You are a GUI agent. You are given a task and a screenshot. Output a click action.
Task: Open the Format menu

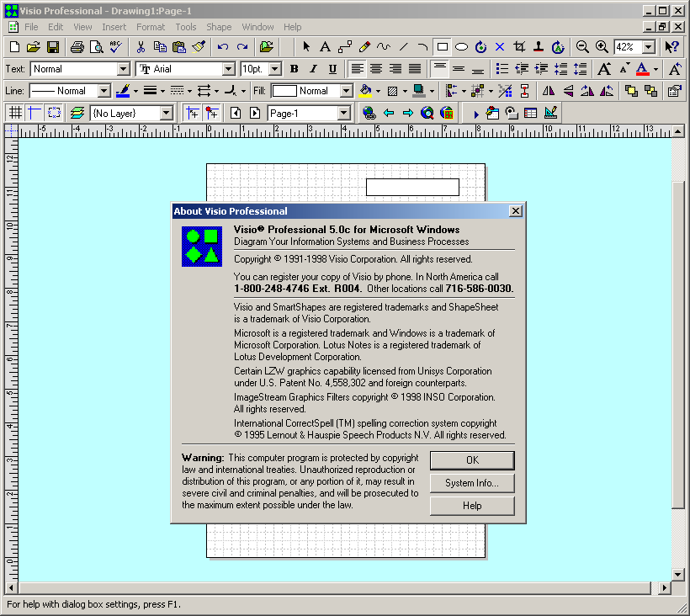(151, 27)
